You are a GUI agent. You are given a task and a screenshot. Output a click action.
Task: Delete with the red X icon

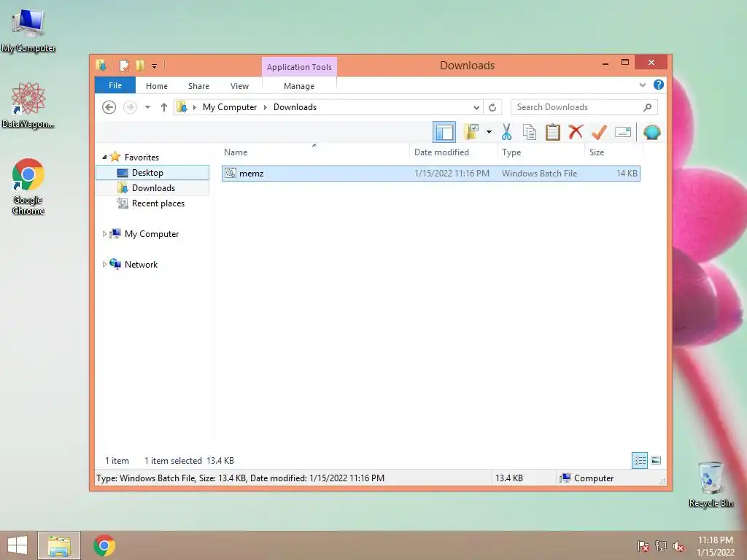click(x=576, y=131)
